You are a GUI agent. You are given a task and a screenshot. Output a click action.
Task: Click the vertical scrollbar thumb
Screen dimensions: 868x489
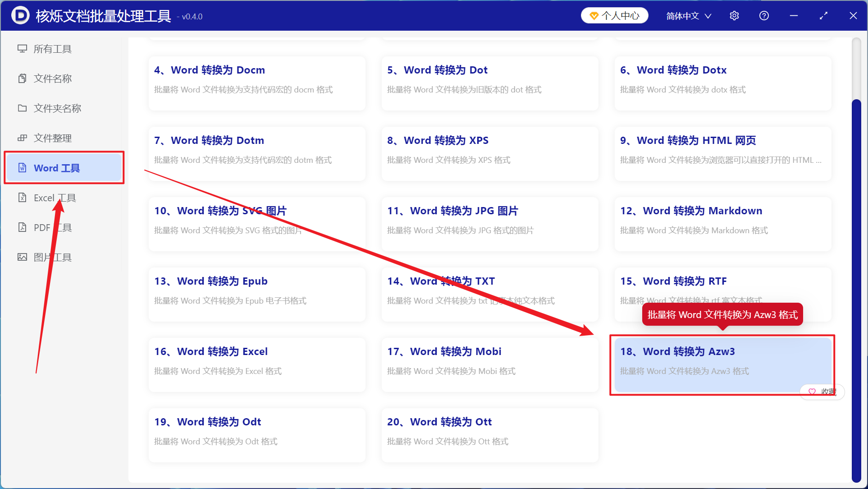pyautogui.click(x=856, y=291)
